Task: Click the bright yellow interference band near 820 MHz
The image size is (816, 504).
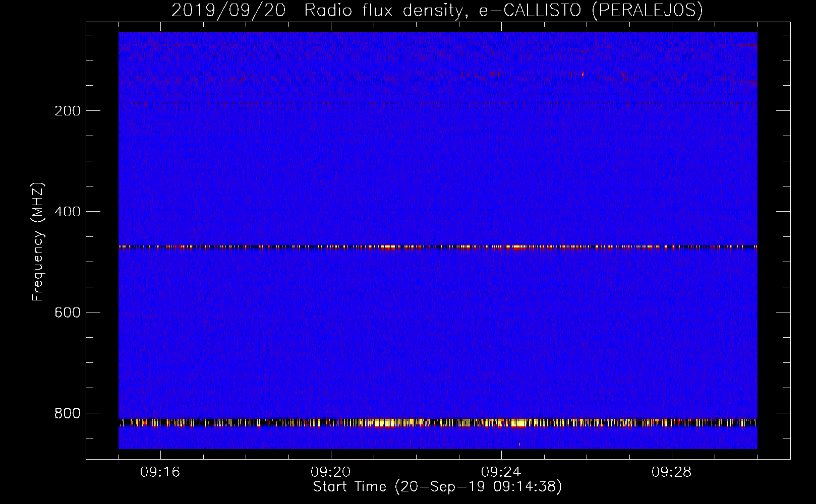Action: tap(438, 423)
